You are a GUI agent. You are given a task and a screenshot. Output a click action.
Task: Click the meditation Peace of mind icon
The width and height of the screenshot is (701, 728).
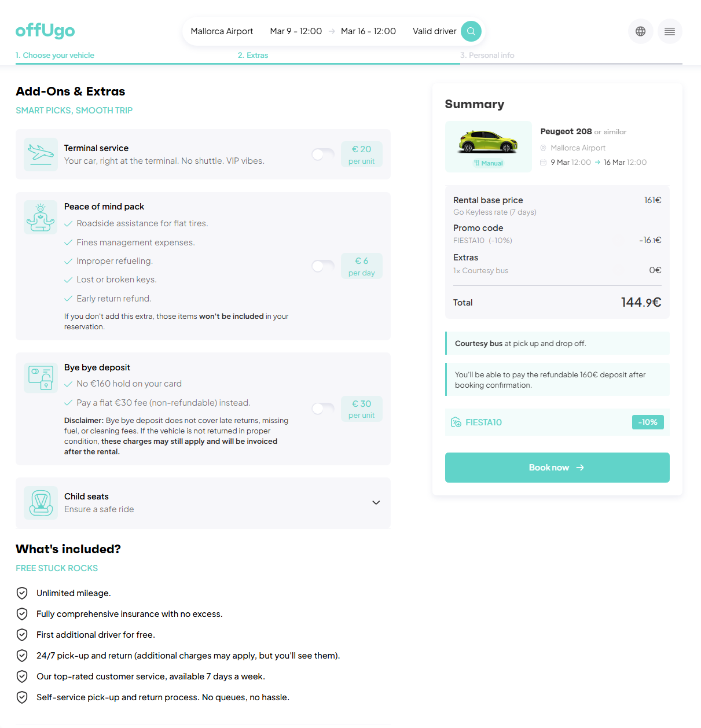point(41,217)
